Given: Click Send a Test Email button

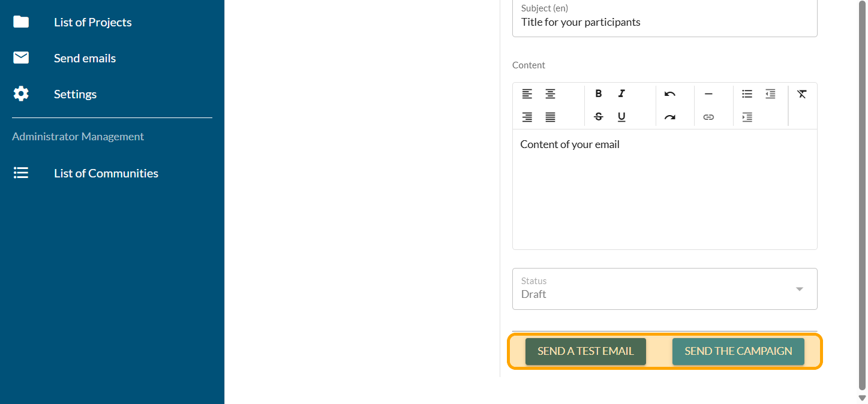Looking at the screenshot, I should pos(585,351).
